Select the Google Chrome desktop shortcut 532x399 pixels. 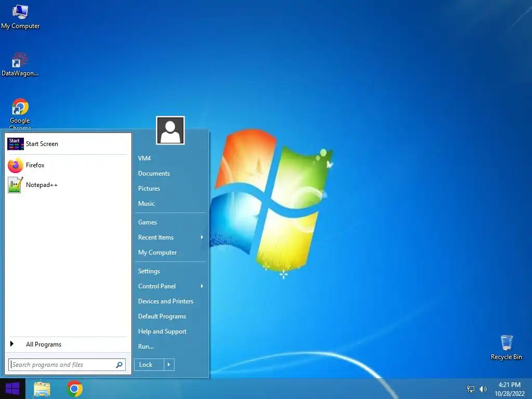(20, 114)
